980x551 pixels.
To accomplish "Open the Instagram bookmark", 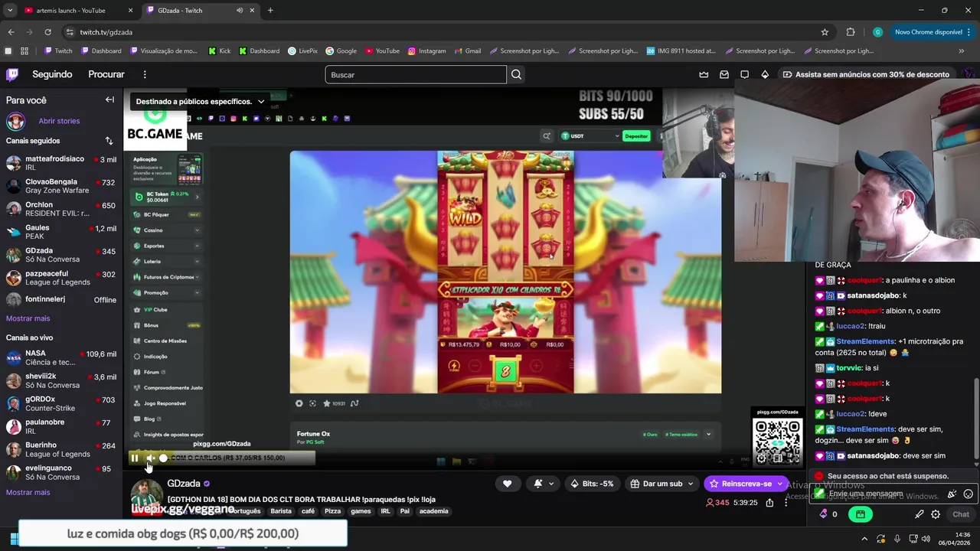I will (426, 51).
